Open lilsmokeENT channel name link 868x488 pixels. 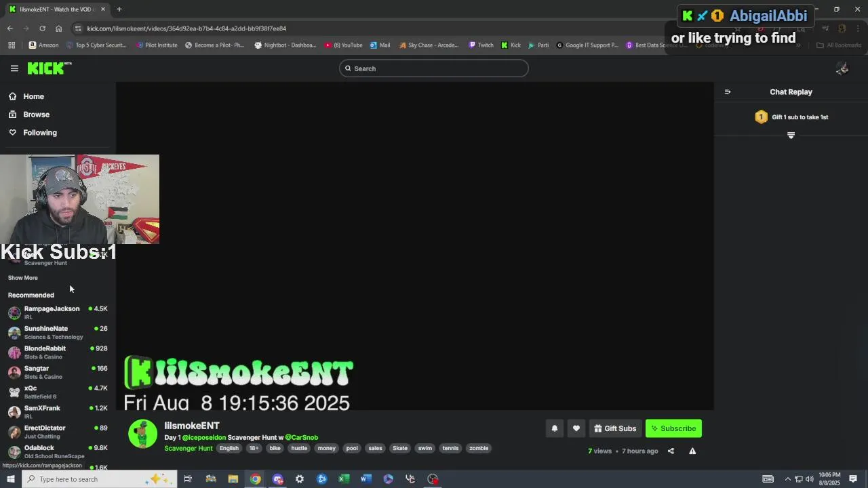(x=192, y=426)
